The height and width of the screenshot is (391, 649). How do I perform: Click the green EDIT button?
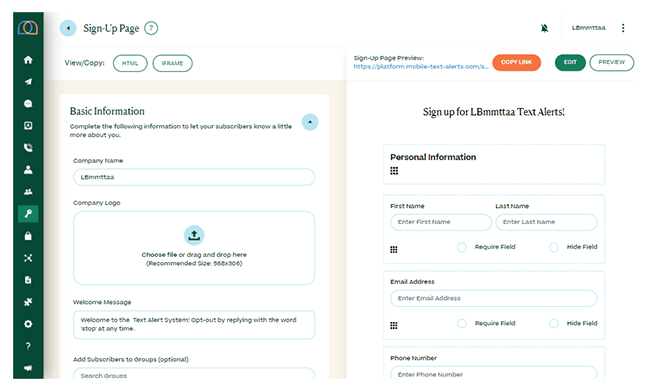coord(570,62)
